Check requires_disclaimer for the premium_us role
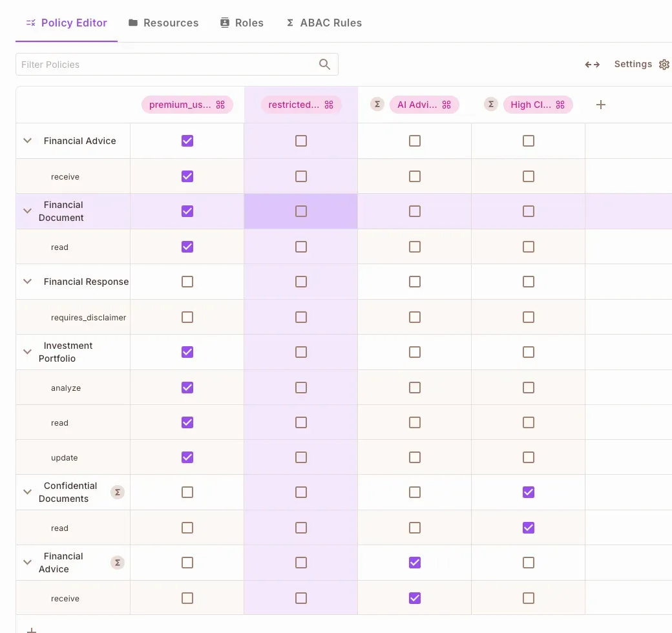672x633 pixels. tap(187, 317)
